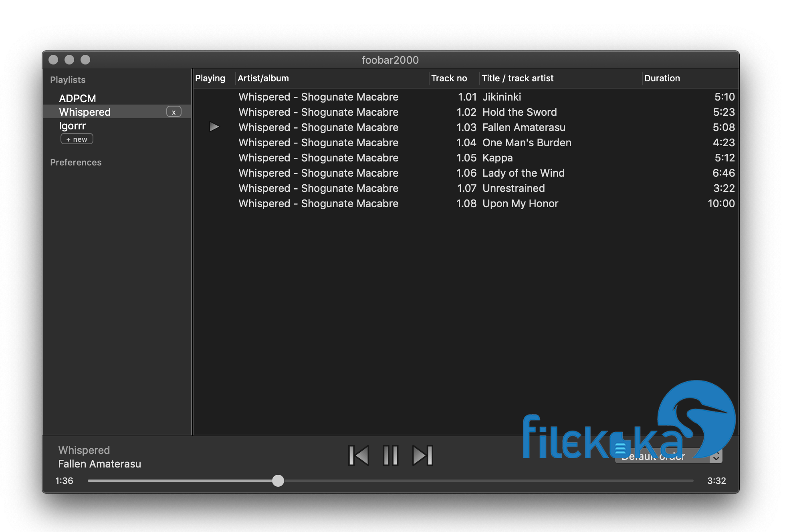The width and height of the screenshot is (787, 532).
Task: Click track number 1.05 cell
Action: click(x=466, y=158)
